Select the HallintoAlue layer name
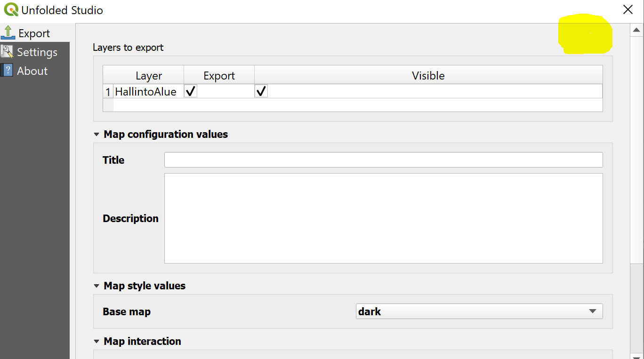Viewport: 644px width, 359px height. click(146, 91)
